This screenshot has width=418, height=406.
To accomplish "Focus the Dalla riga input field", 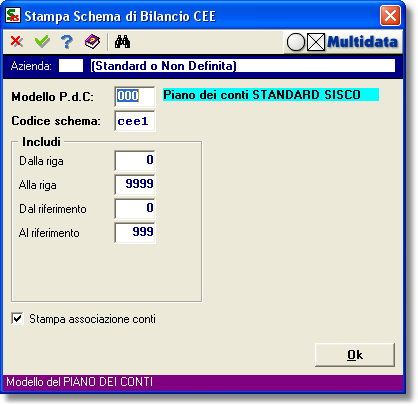I will [135, 160].
